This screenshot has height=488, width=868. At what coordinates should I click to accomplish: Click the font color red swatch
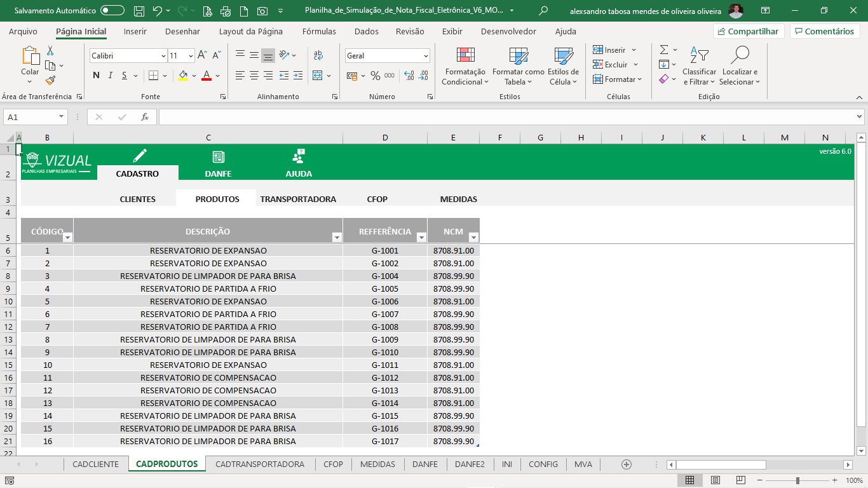pyautogui.click(x=206, y=76)
